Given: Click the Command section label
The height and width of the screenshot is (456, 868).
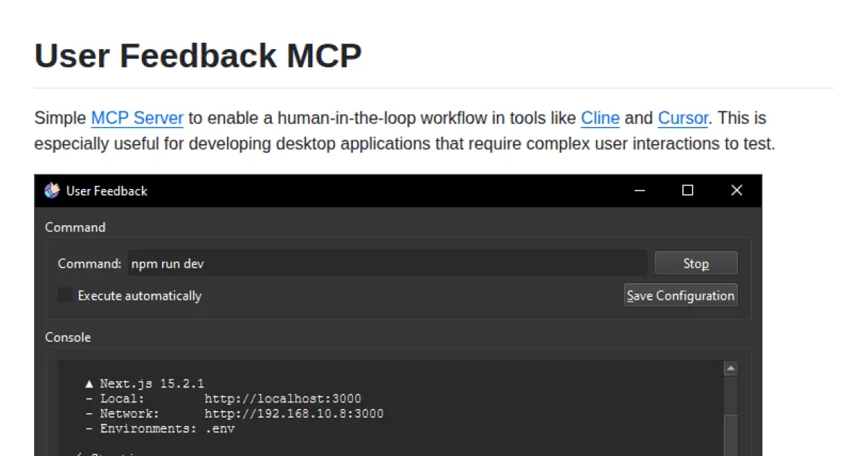Looking at the screenshot, I should pos(75,227).
